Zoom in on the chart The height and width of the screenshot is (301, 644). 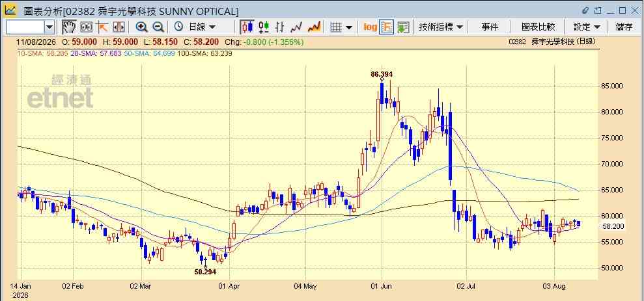coord(142,27)
